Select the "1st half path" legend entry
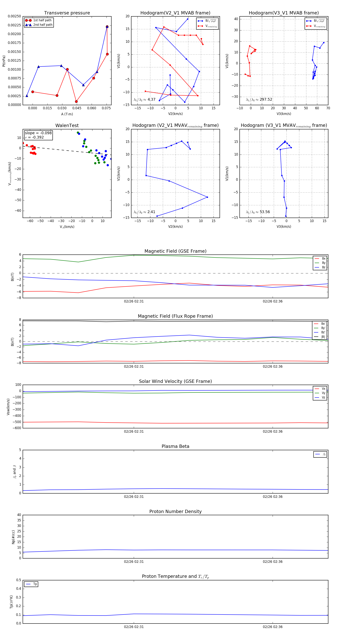 click(38, 20)
